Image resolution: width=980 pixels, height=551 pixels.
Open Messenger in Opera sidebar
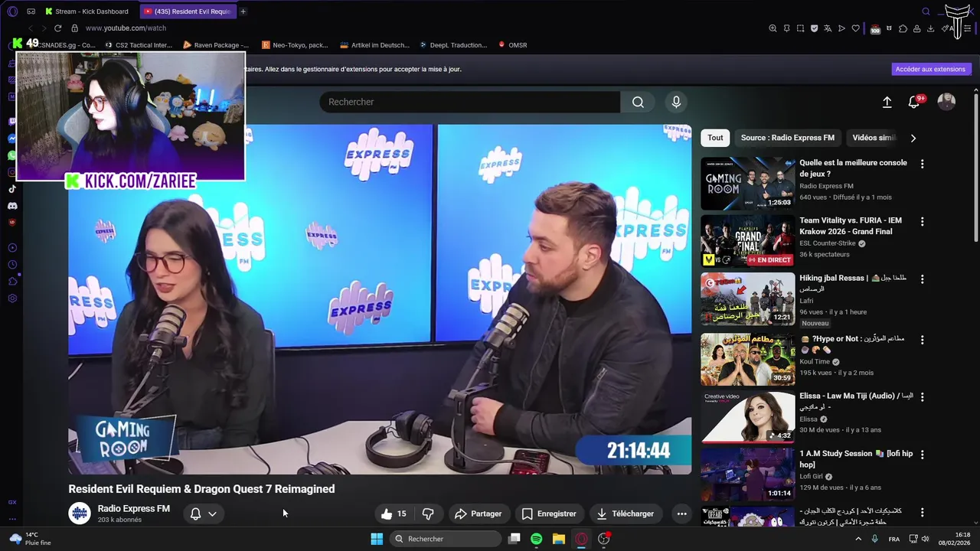tap(12, 139)
